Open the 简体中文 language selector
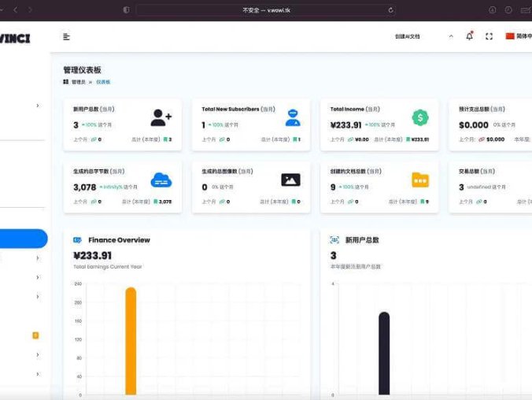The width and height of the screenshot is (532, 400). point(519,36)
